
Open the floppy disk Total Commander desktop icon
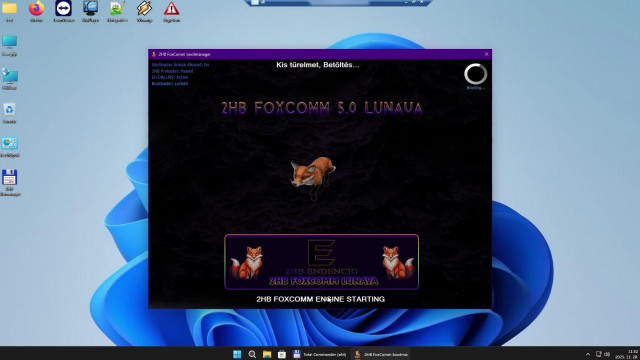9,178
